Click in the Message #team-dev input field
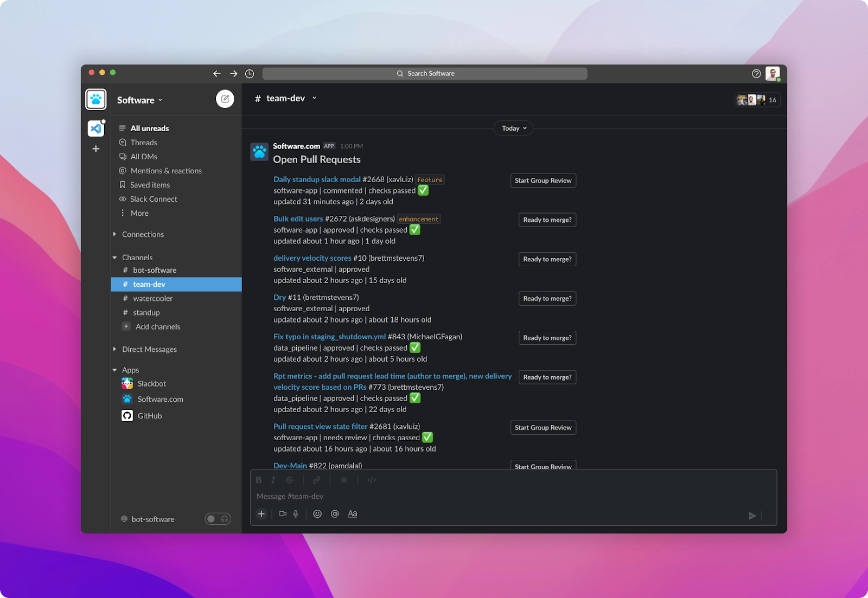The image size is (868, 598). (x=513, y=497)
